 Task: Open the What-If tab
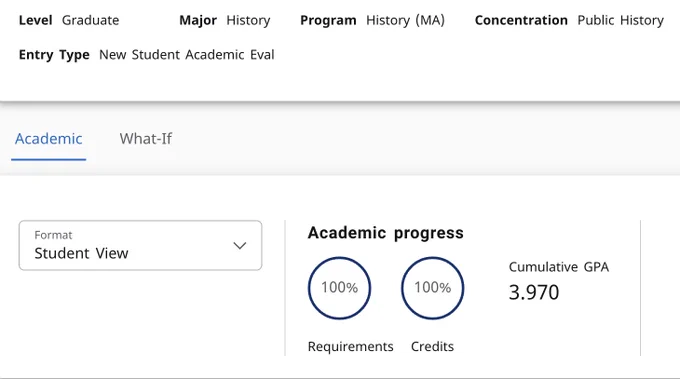point(146,139)
